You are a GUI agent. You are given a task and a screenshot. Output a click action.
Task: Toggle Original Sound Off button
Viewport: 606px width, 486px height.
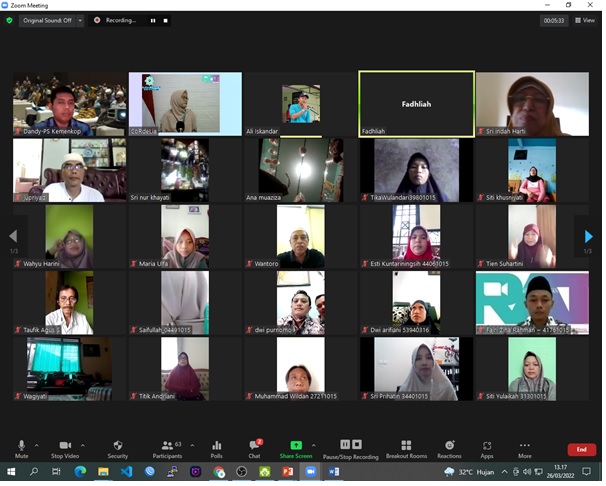pos(46,20)
